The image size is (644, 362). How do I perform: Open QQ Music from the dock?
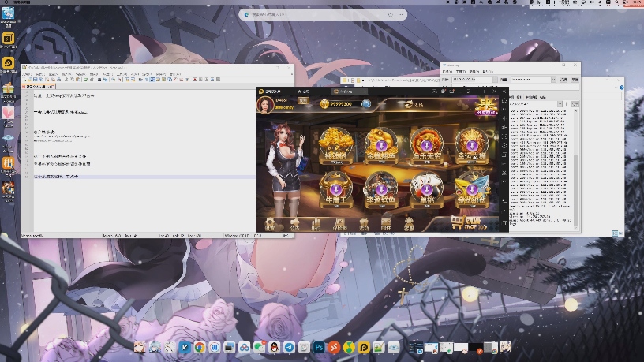349,348
